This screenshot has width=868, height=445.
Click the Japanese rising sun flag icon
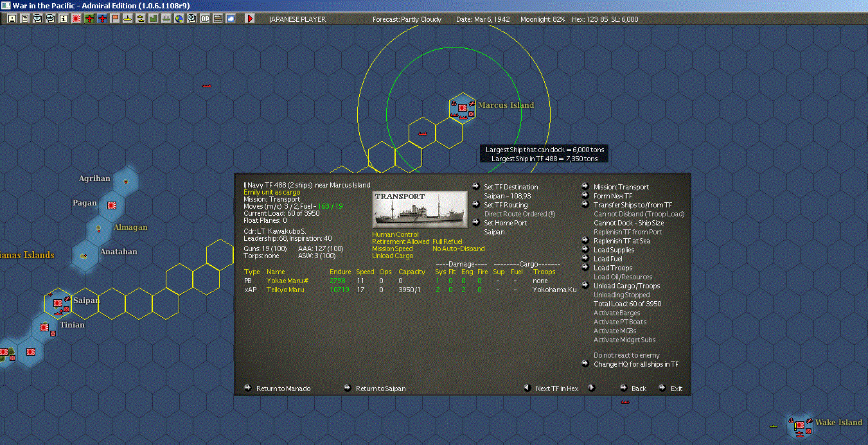click(76, 19)
